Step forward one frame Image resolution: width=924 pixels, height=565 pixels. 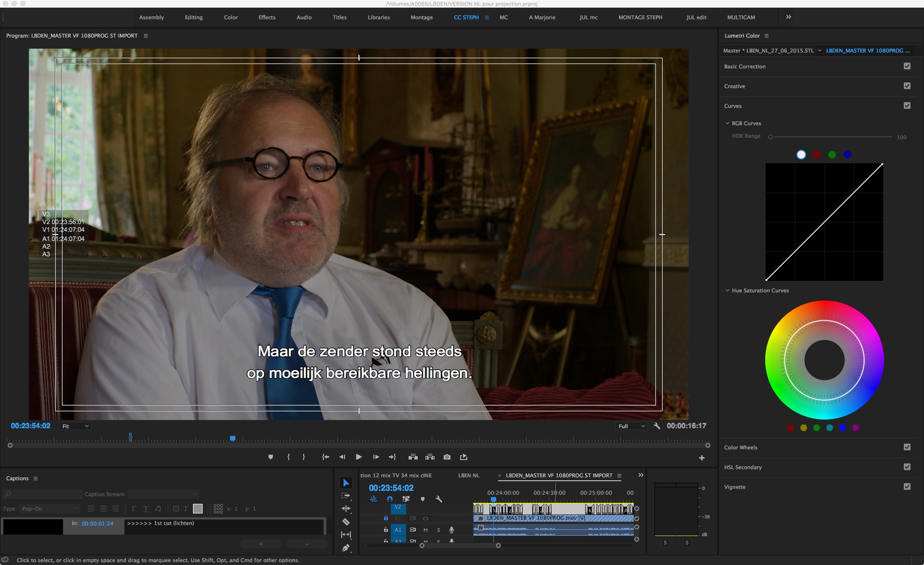tap(376, 457)
